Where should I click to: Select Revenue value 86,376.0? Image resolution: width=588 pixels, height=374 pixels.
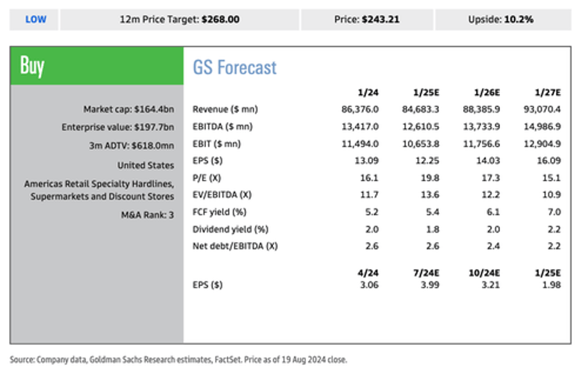[360, 109]
